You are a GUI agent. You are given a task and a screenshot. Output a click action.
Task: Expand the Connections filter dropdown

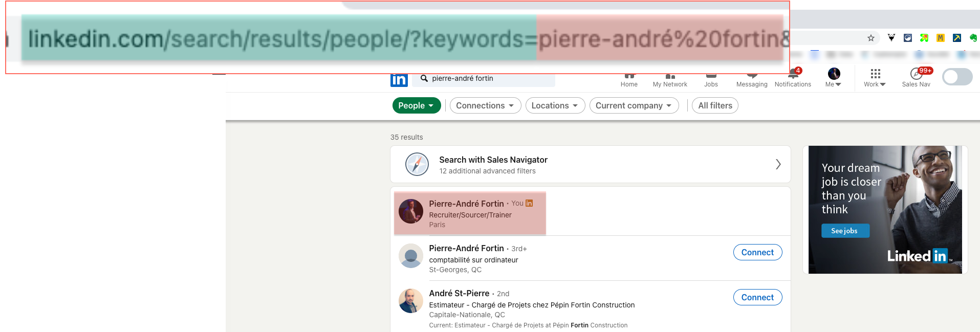click(x=485, y=105)
